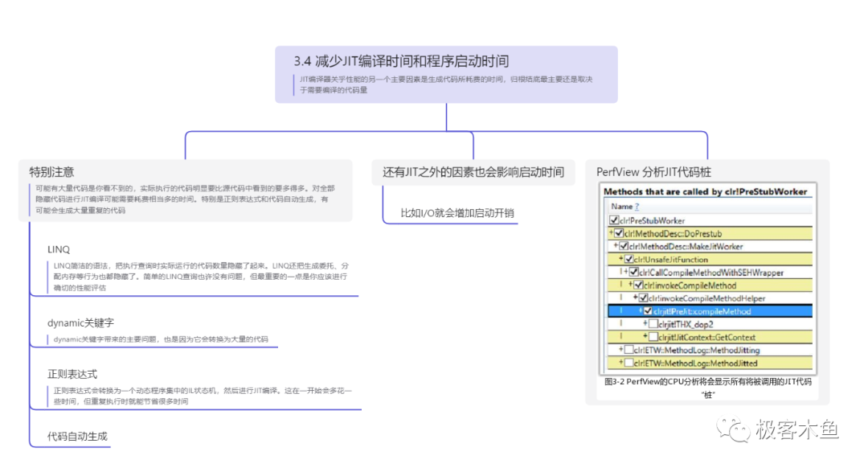868x468 pixels.
Task: Select the '正则表达式' subtopic
Action: pyautogui.click(x=72, y=375)
